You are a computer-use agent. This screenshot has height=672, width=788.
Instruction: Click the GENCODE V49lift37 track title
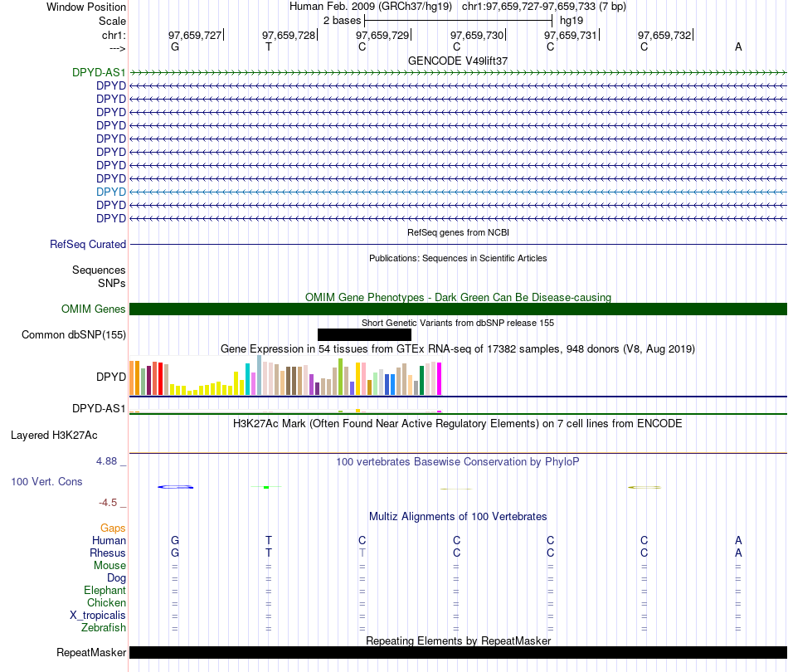(457, 61)
